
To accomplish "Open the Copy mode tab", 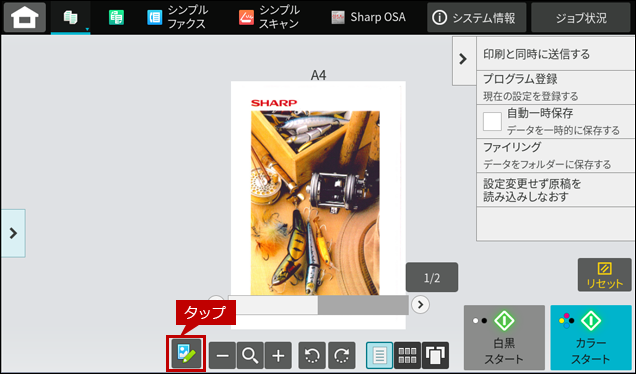I will (71, 17).
